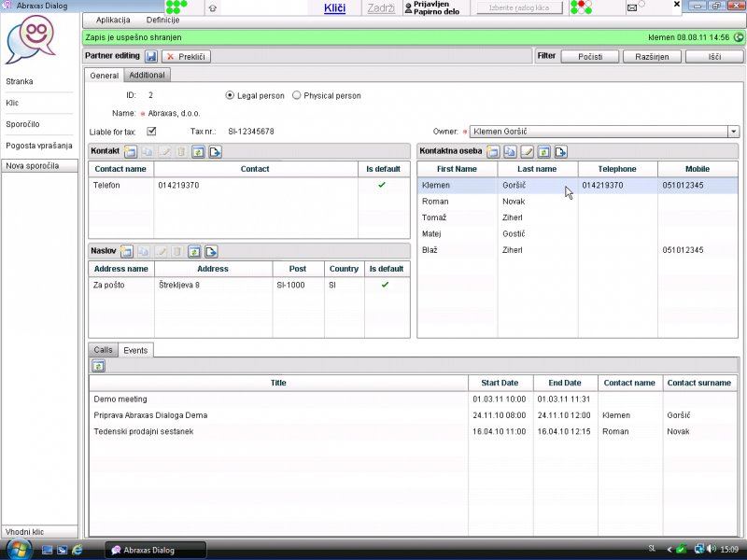The image size is (747, 560).
Task: Select the Demo meeting event row
Action: (x=414, y=399)
